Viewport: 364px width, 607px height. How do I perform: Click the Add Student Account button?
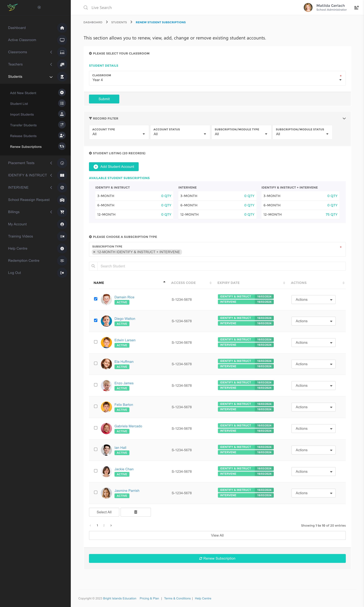[114, 167]
